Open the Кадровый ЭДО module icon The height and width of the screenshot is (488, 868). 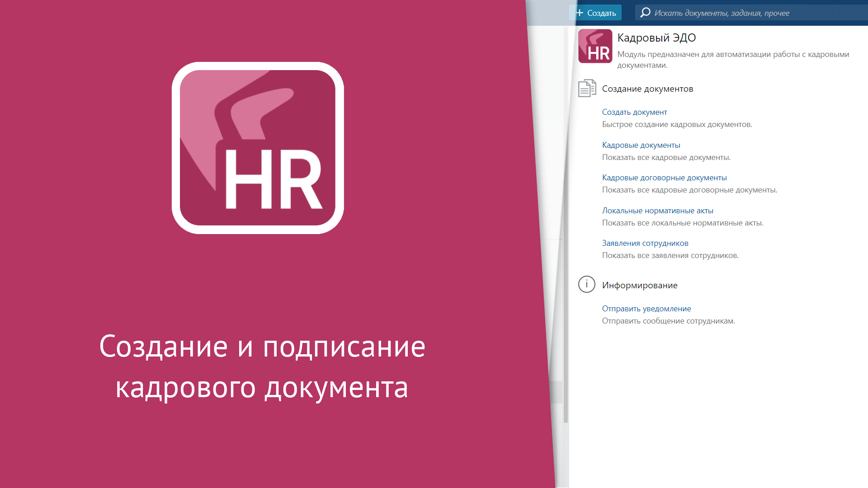tap(595, 47)
